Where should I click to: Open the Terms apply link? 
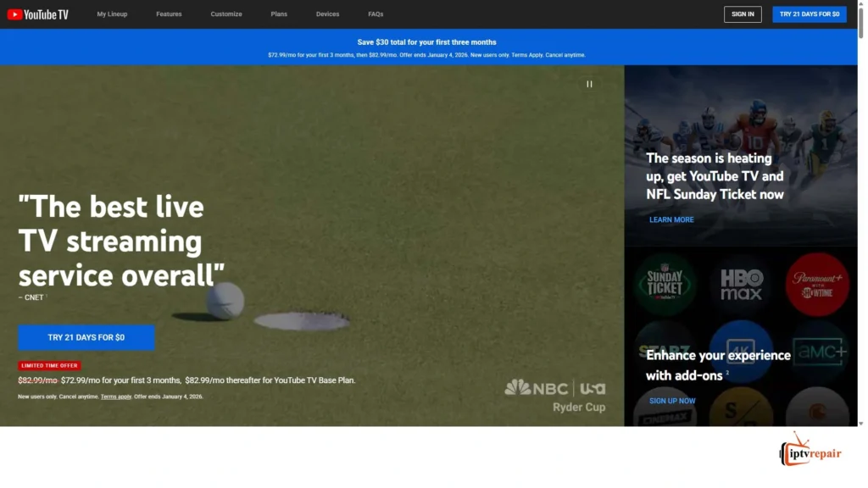(x=115, y=396)
